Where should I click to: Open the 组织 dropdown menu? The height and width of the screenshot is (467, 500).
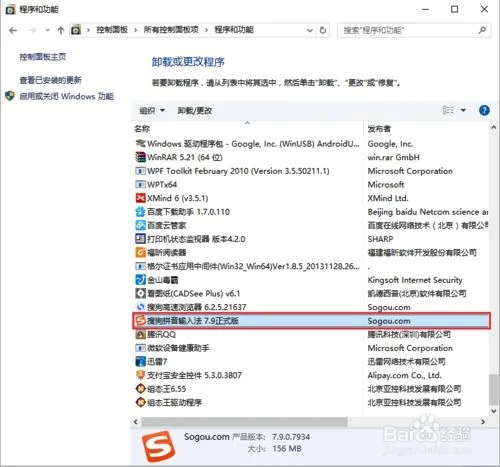(x=152, y=110)
